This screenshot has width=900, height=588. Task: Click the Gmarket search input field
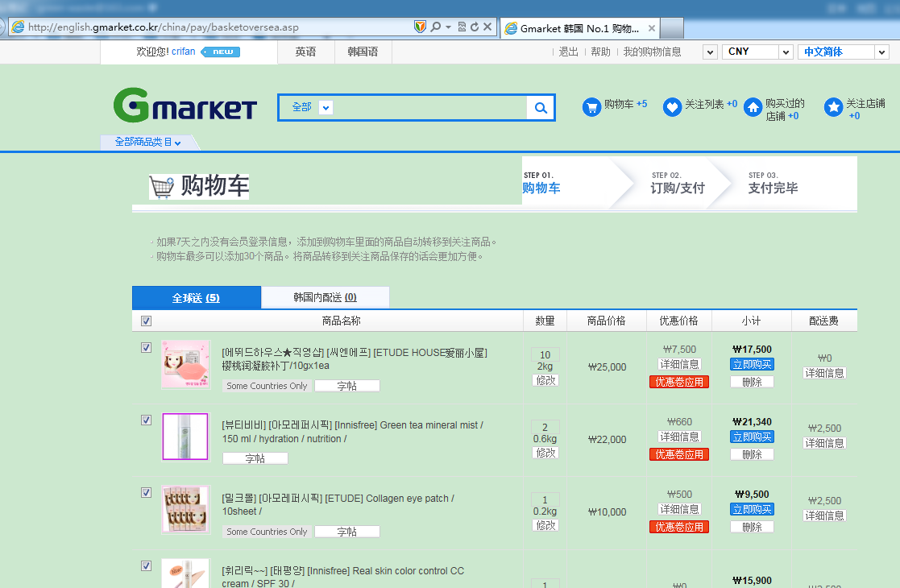(429, 107)
